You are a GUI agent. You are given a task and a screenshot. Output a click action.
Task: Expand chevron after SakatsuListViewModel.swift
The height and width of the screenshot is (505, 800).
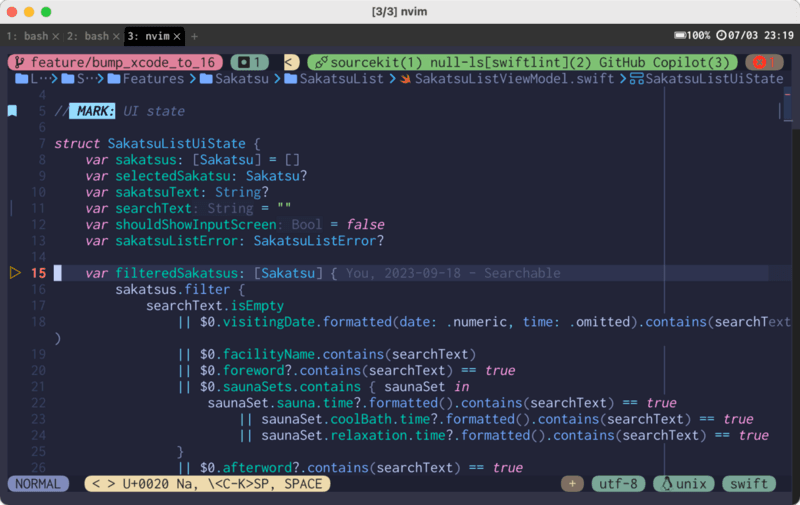pos(622,79)
